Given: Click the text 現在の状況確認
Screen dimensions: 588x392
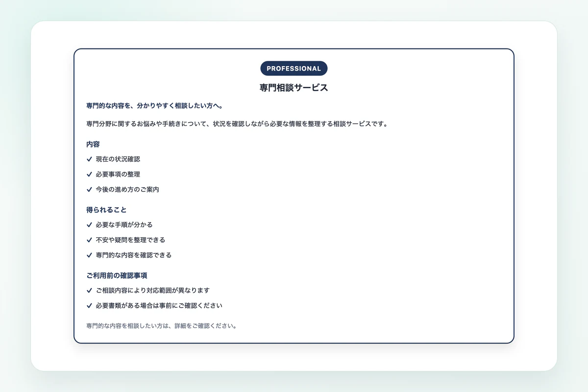Looking at the screenshot, I should pyautogui.click(x=118, y=159).
